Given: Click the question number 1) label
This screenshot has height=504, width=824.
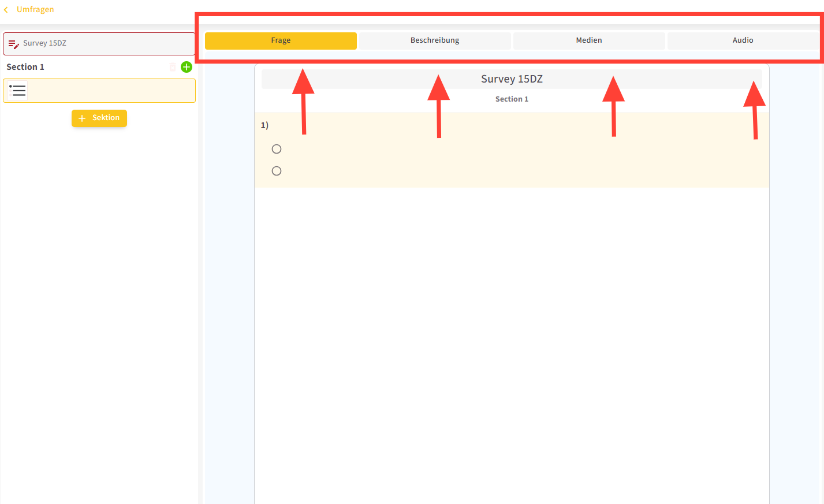Looking at the screenshot, I should pyautogui.click(x=264, y=125).
